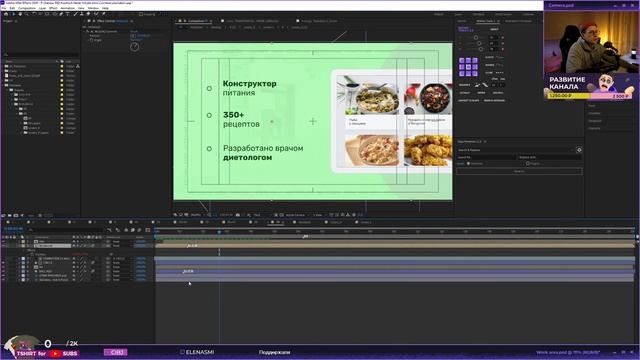Select the Selection radio button in the Renamer panel
This screenshot has height=360, width=640.
[468, 164]
